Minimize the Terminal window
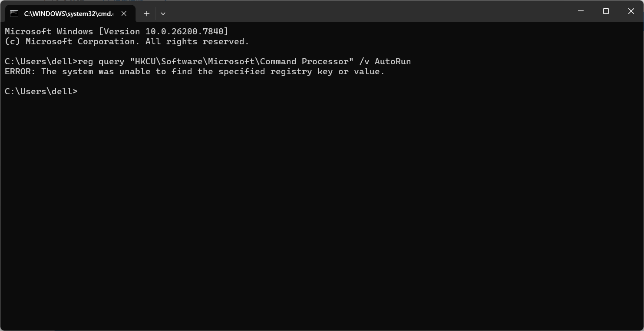The image size is (644, 331). pyautogui.click(x=581, y=11)
